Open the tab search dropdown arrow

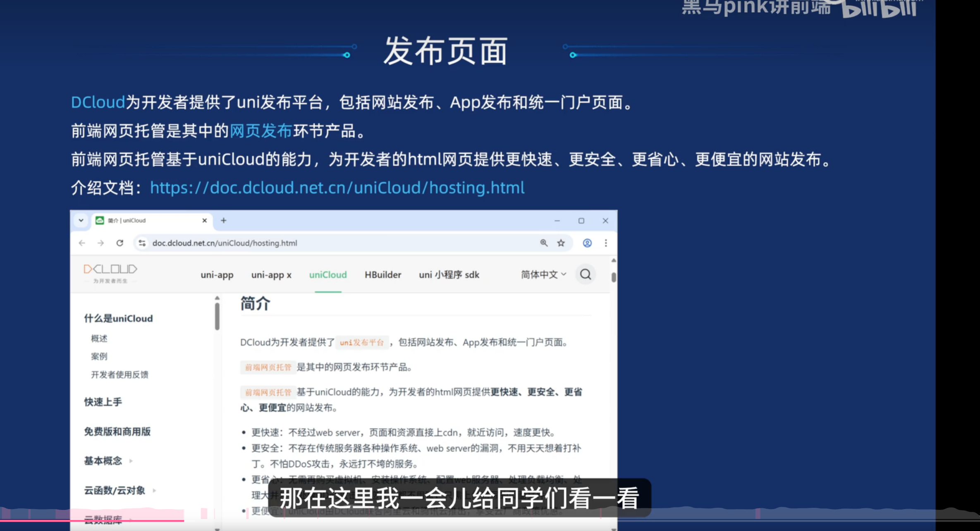point(81,220)
